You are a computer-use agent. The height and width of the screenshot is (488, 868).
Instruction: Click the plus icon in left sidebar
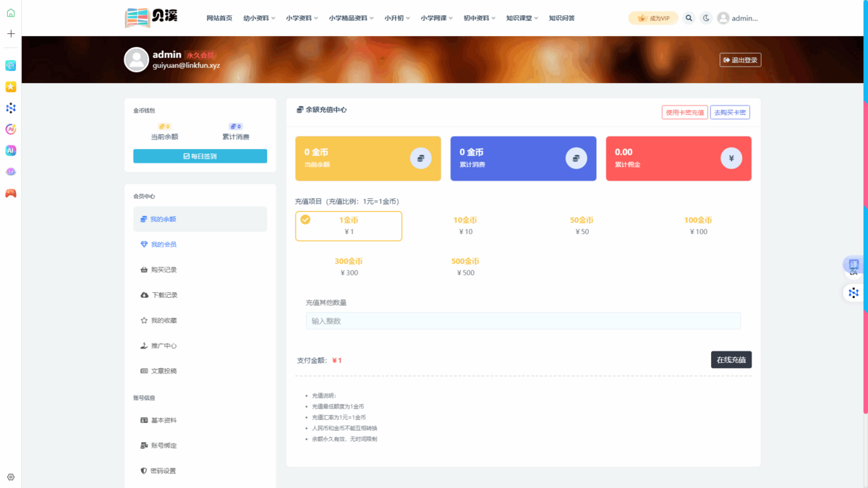(11, 34)
